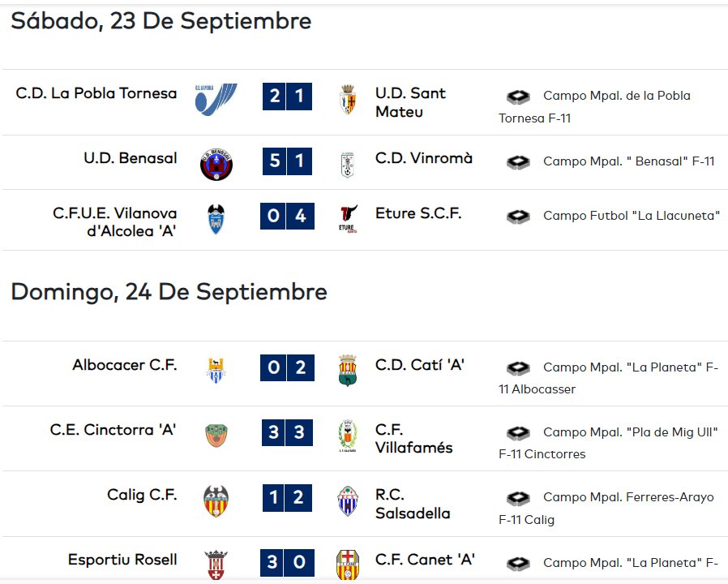The image size is (728, 584).
Task: Click stadium icon beside Campo Futbol La Llacuneta
Action: tap(518, 216)
